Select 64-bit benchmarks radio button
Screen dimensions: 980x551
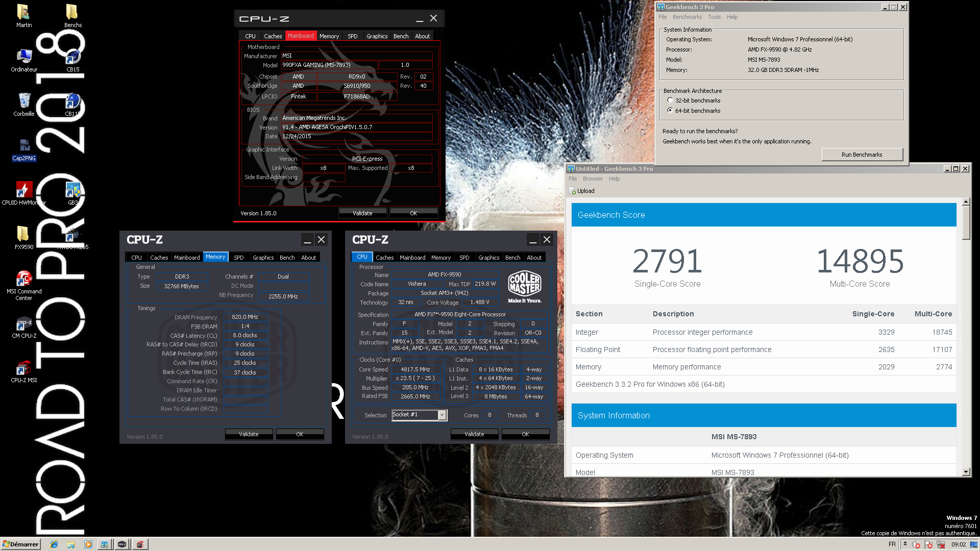[670, 110]
